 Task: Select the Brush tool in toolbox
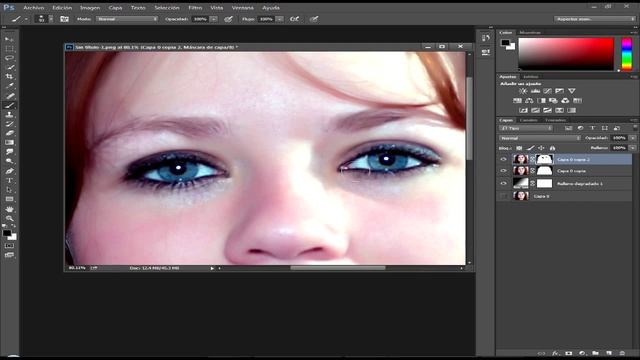click(9, 105)
